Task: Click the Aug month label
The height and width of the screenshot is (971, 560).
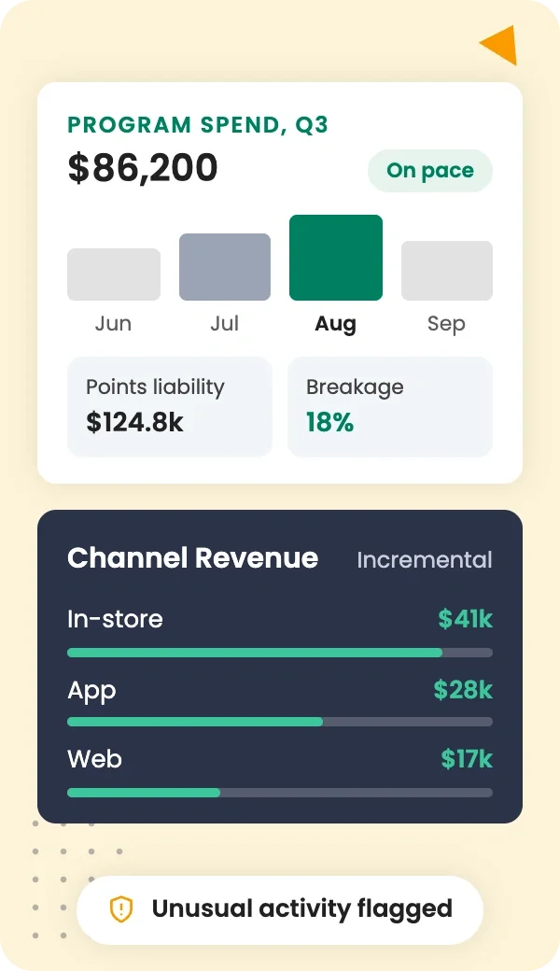Action: (x=335, y=324)
